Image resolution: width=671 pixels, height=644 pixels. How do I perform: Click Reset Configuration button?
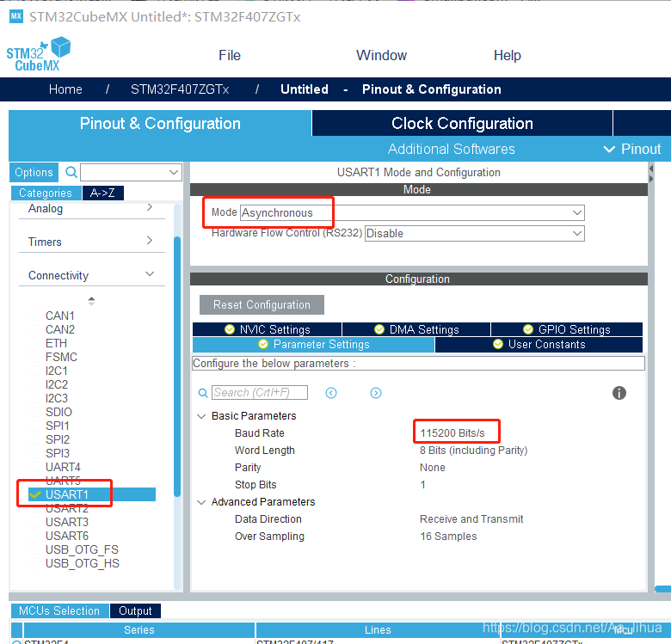(262, 304)
